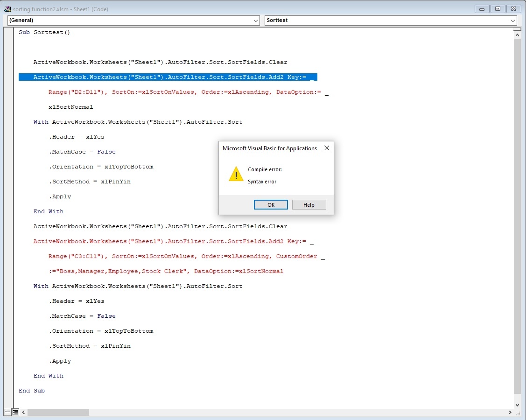This screenshot has width=526, height=420.
Task: Click second '.Orientation = xlTopToBottom' line
Action: pyautogui.click(x=101, y=331)
